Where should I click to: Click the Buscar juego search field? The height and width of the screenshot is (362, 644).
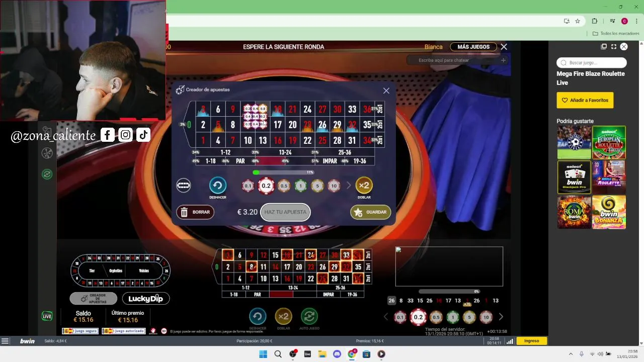(x=592, y=63)
